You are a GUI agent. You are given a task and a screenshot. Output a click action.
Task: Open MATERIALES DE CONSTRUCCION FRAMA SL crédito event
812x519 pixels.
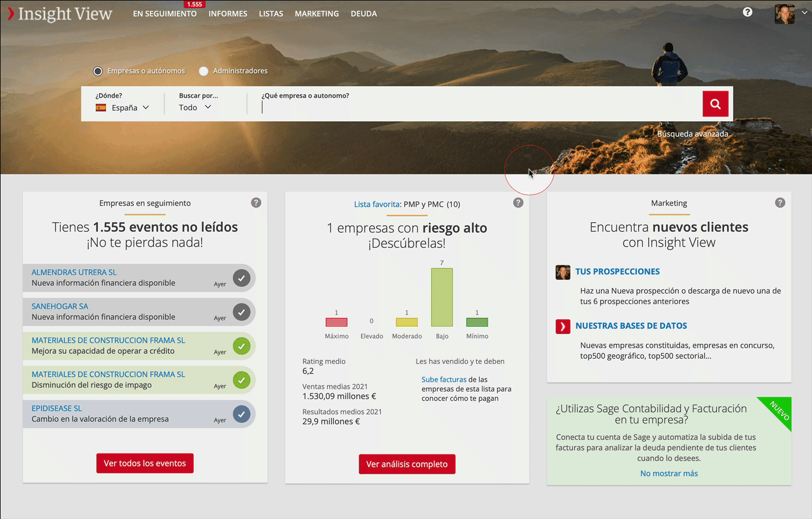tap(108, 340)
